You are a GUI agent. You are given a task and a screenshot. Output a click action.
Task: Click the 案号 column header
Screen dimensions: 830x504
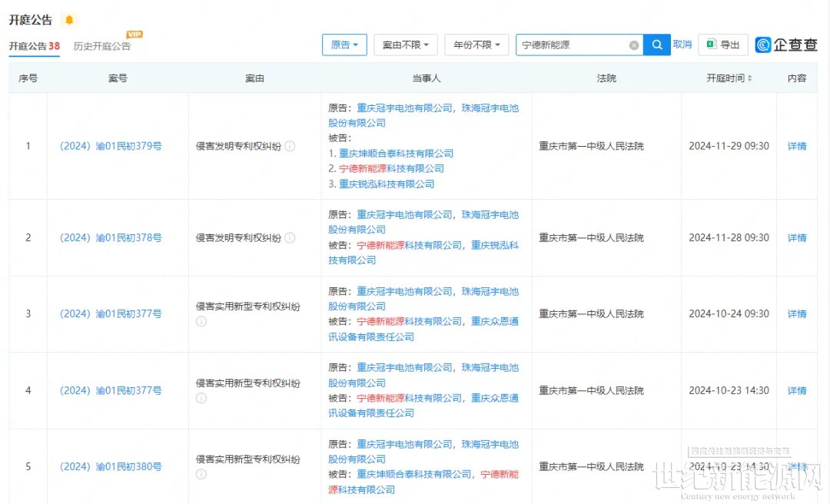point(118,78)
